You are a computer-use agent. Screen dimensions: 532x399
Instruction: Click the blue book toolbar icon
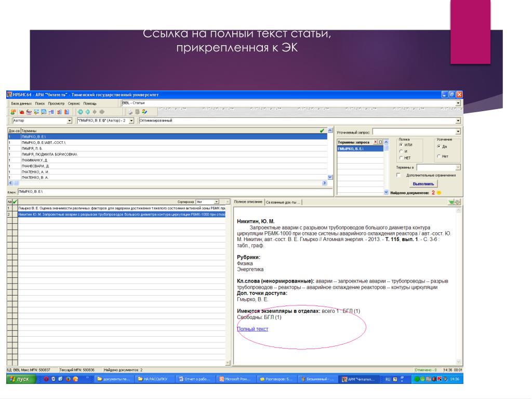66,112
